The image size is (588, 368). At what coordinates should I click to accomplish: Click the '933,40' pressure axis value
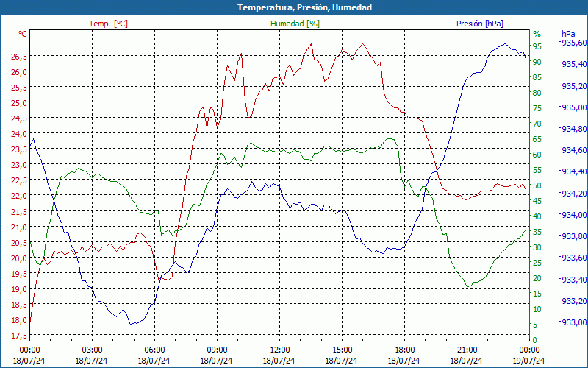coord(574,280)
